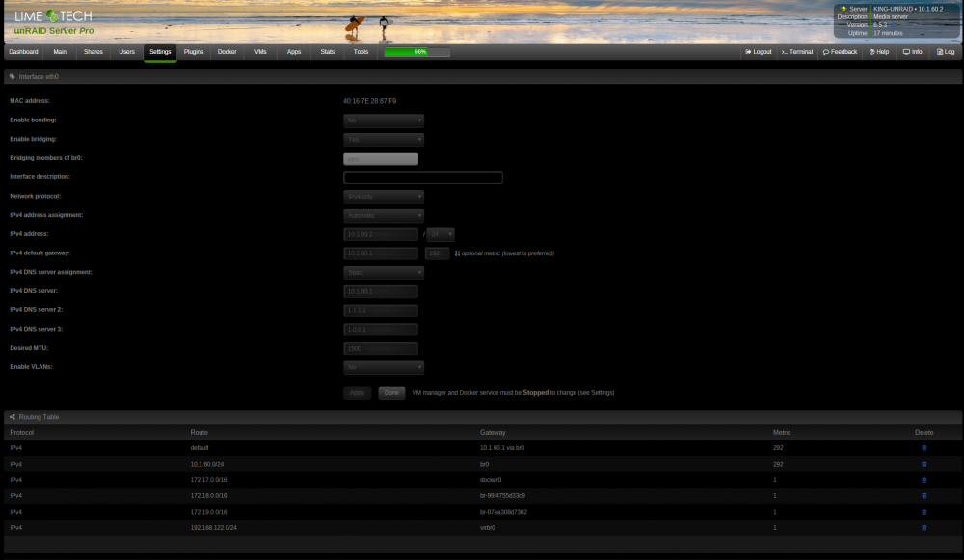Open the Enable bonding dropdown
The height and width of the screenshot is (560, 964).
coord(384,120)
